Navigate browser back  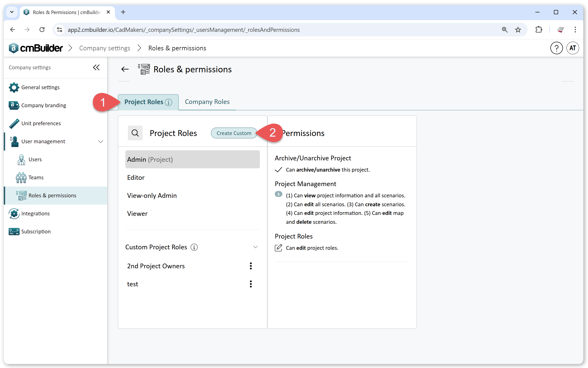point(13,30)
